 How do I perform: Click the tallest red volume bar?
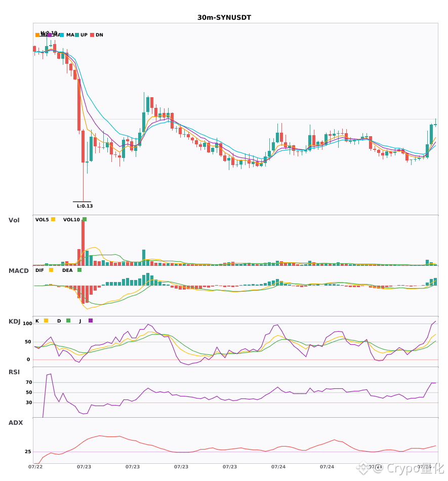(x=83, y=243)
